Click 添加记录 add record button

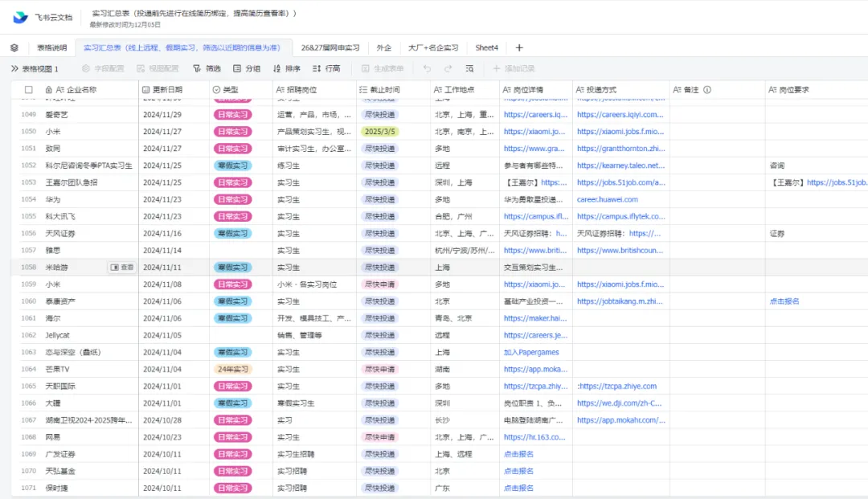click(514, 68)
